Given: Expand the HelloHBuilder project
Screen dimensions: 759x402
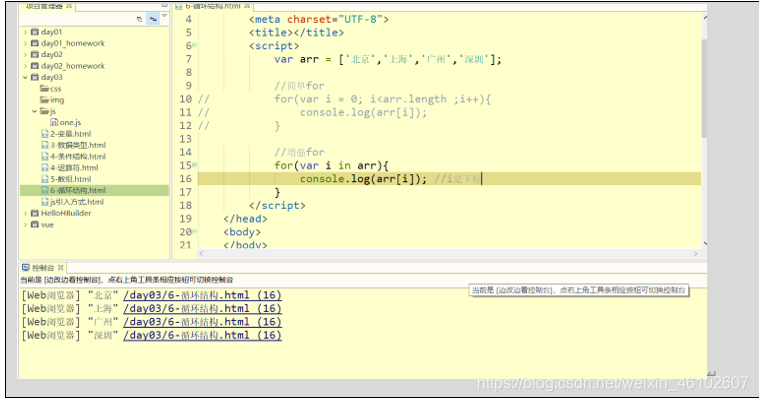Looking at the screenshot, I should point(25,213).
